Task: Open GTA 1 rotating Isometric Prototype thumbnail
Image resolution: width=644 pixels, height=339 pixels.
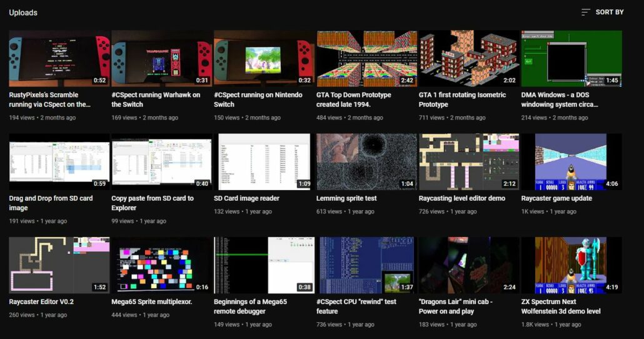Action: (469, 59)
